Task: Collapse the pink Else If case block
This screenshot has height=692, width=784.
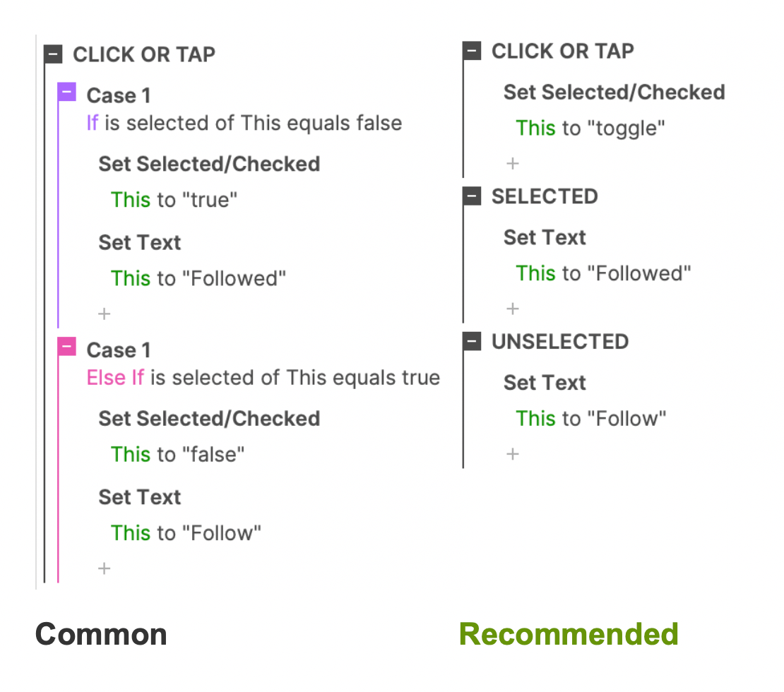Action: pos(66,347)
